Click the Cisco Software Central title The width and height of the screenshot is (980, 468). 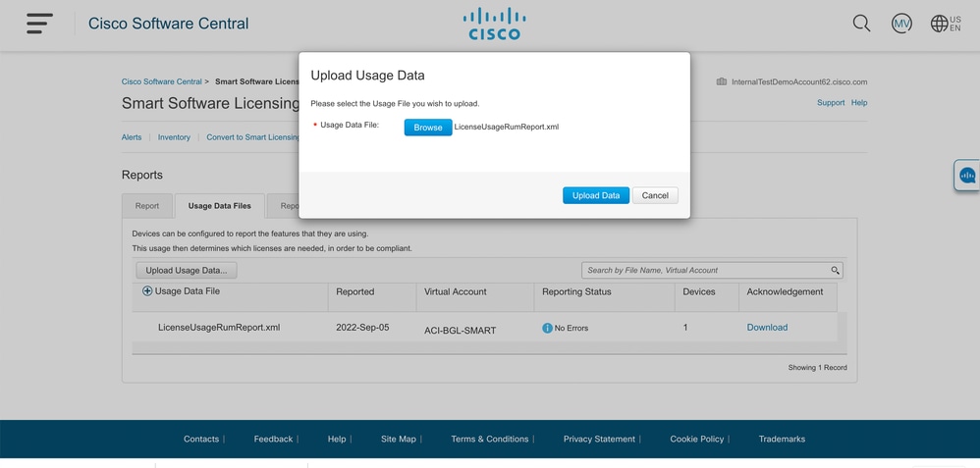(168, 24)
